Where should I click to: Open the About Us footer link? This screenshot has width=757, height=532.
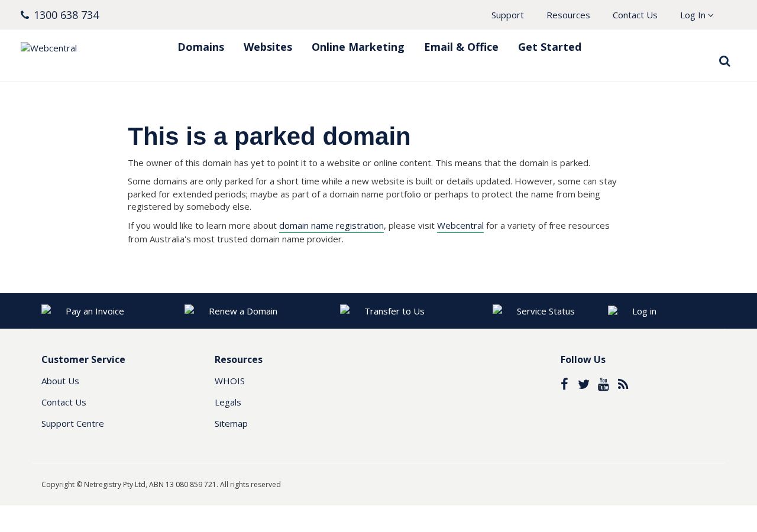pyautogui.click(x=60, y=381)
